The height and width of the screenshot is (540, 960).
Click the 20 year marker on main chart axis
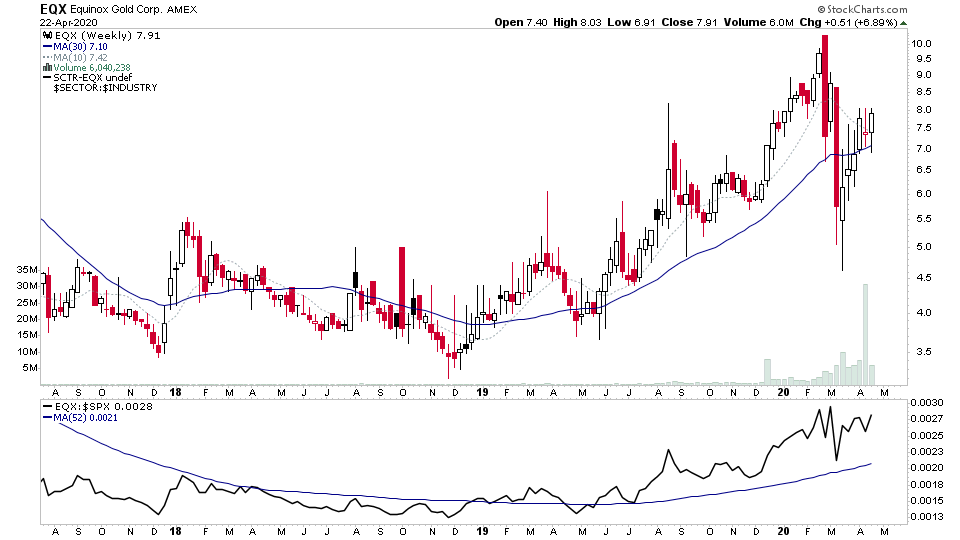coord(783,392)
